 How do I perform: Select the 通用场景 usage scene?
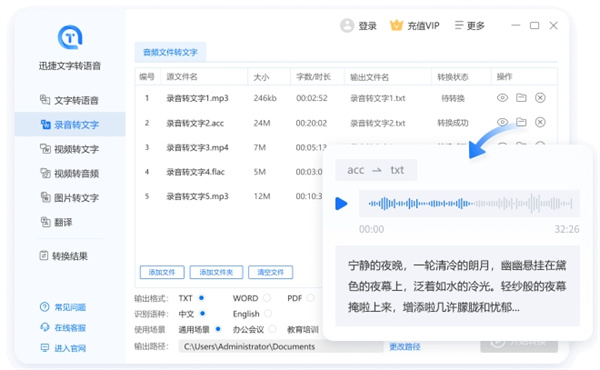click(x=218, y=329)
